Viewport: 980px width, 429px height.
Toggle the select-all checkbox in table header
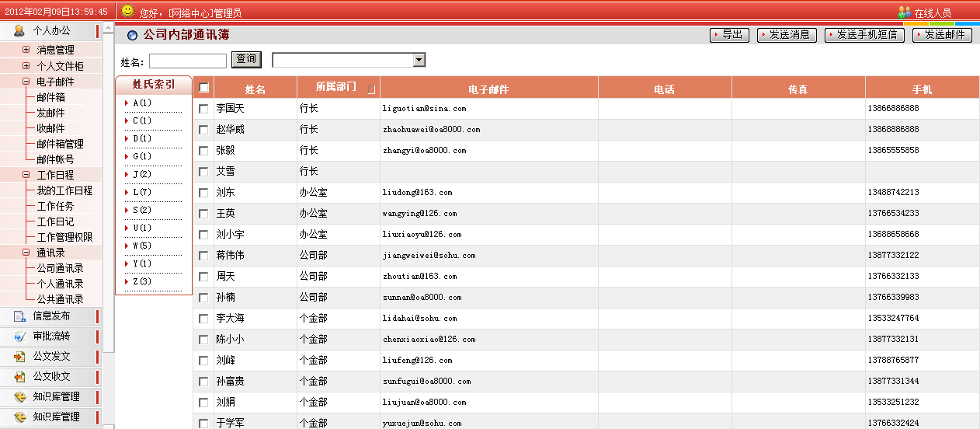203,88
